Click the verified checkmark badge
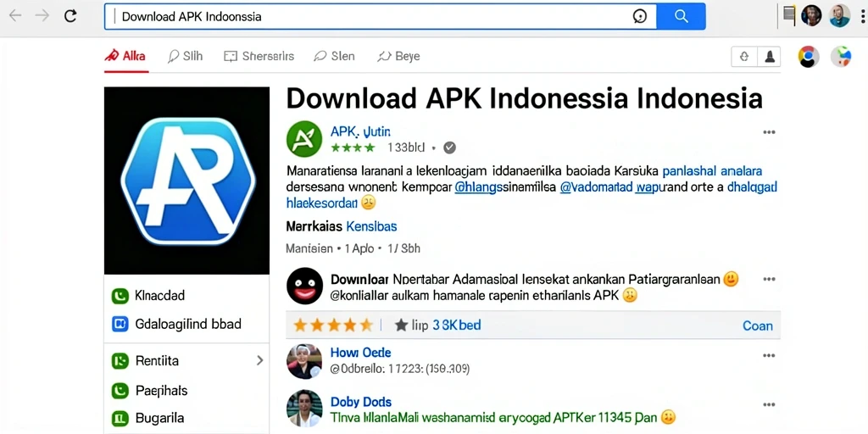The height and width of the screenshot is (434, 868). click(x=450, y=147)
